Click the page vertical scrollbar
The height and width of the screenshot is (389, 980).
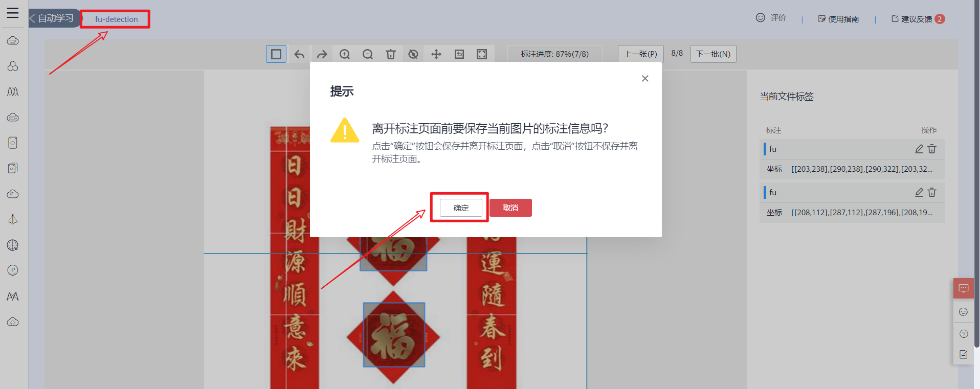976,174
